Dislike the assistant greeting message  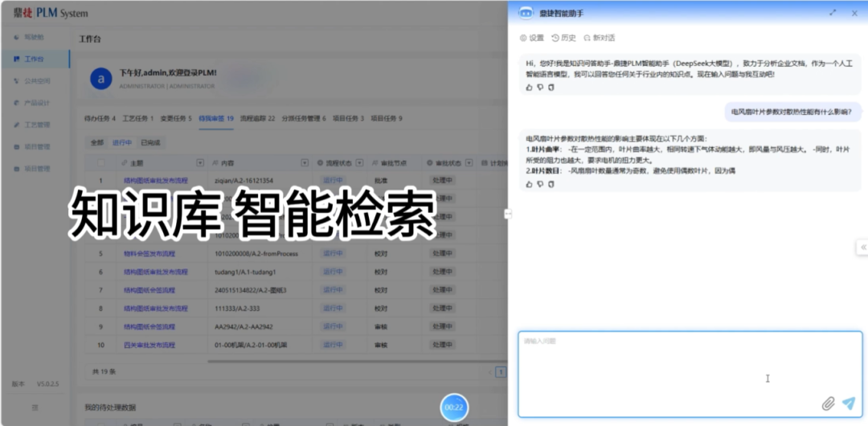(x=540, y=88)
